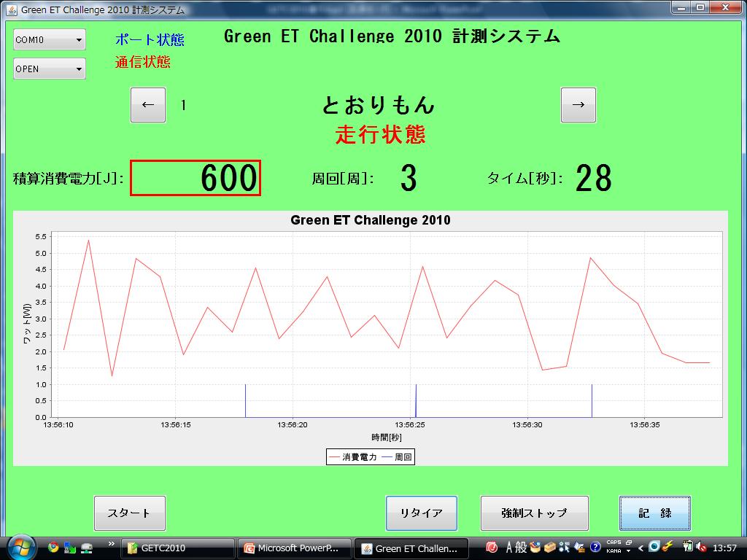Click the IME input mode 般 indicator
Image resolution: width=747 pixels, height=560 pixels.
click(521, 548)
